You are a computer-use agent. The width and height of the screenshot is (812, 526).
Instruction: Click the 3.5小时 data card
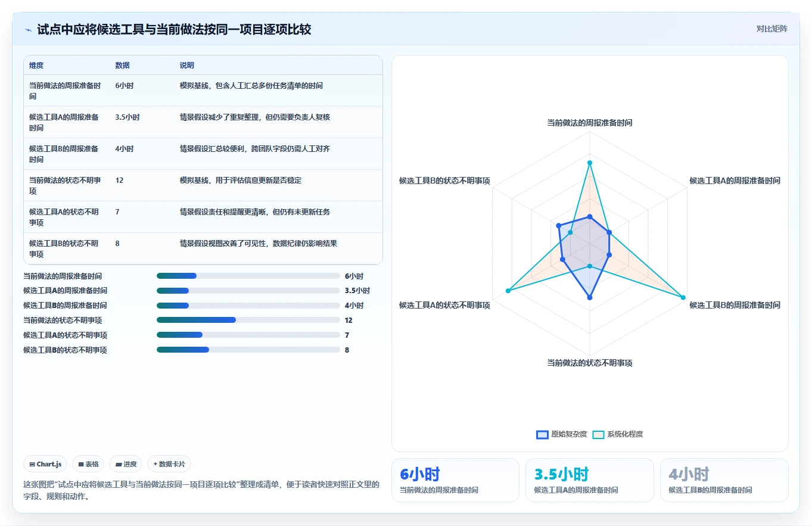coord(589,480)
